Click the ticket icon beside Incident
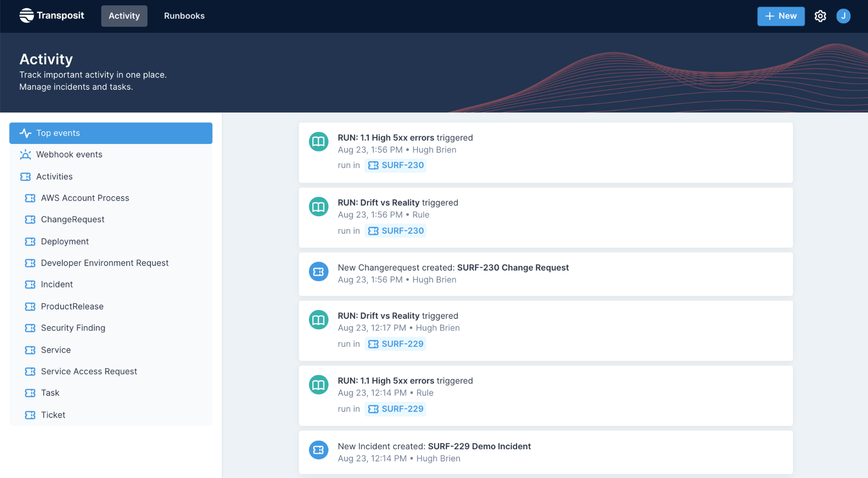 pos(30,285)
